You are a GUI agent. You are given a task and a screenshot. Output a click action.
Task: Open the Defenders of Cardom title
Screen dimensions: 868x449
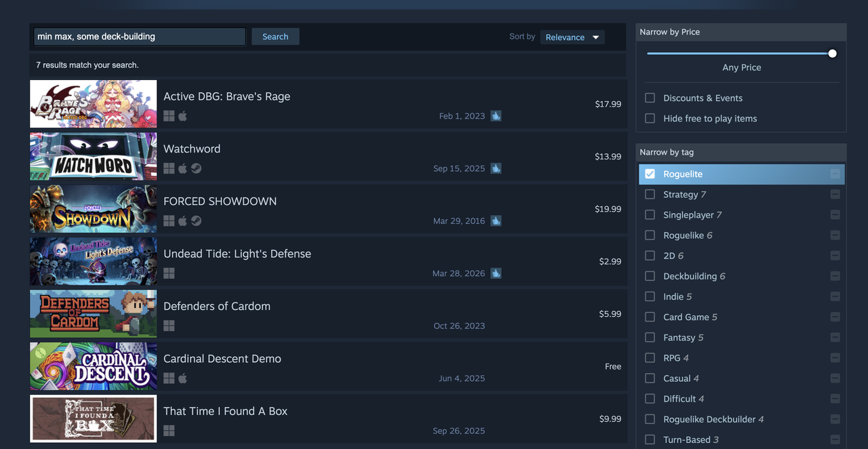tap(217, 306)
